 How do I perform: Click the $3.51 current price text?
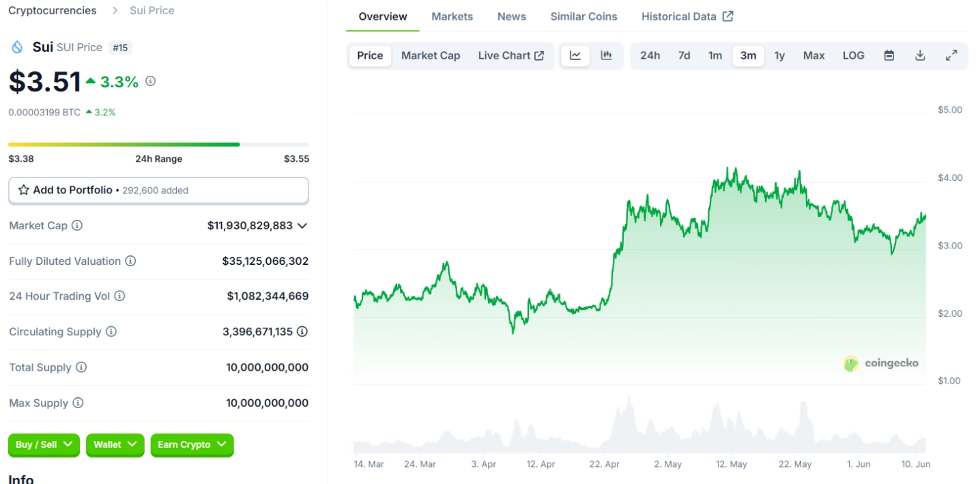45,82
